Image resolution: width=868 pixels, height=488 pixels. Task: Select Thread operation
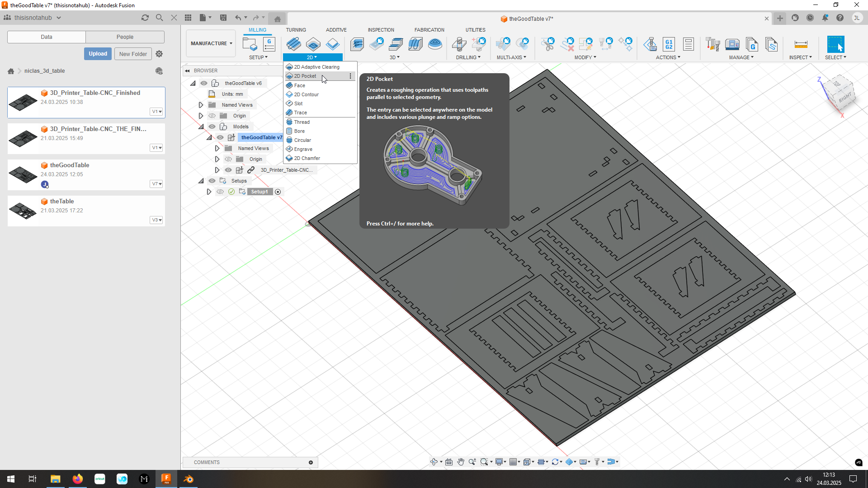click(x=320, y=122)
